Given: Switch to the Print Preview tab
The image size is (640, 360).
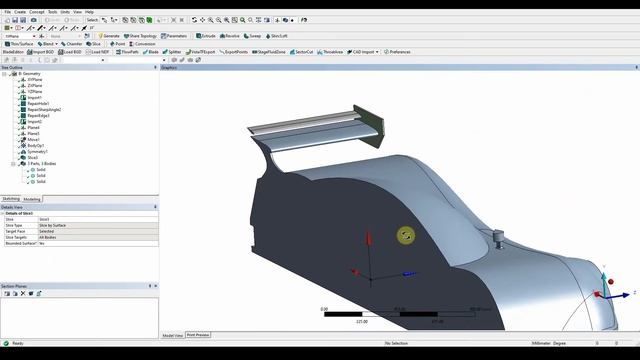Looking at the screenshot, I should click(198, 335).
